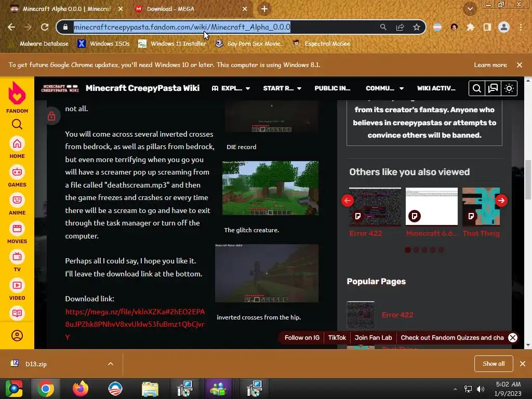
Task: Toggle light/dark theme icon
Action: pos(509,88)
